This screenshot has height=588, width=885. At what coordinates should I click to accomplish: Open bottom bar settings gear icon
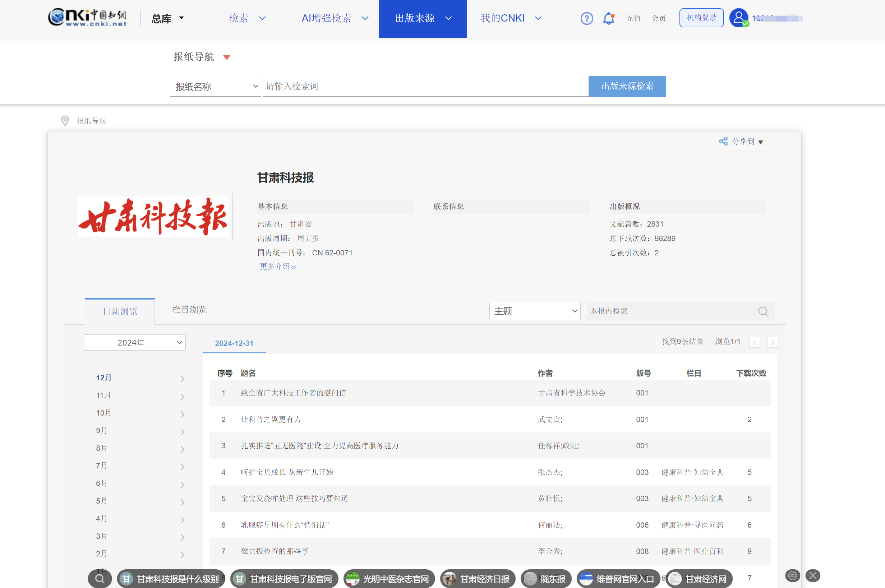pyautogui.click(x=792, y=576)
